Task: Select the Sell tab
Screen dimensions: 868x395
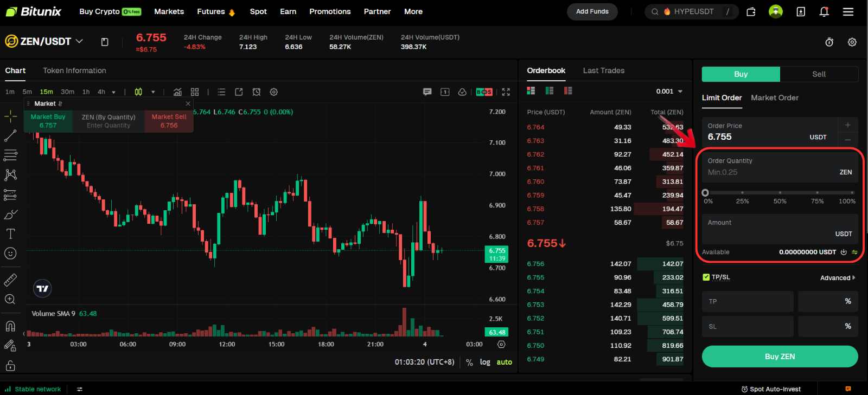Action: tap(819, 74)
